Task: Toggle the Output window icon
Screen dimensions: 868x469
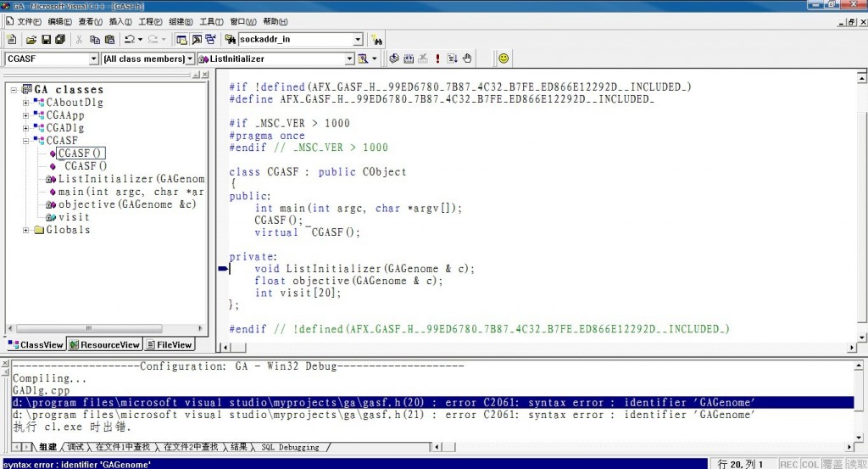Action: tap(197, 39)
